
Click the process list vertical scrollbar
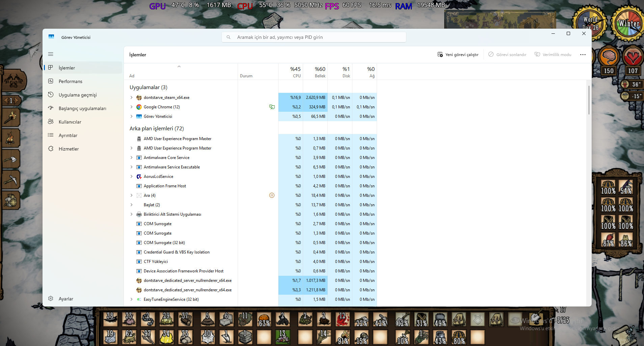[x=589, y=100]
